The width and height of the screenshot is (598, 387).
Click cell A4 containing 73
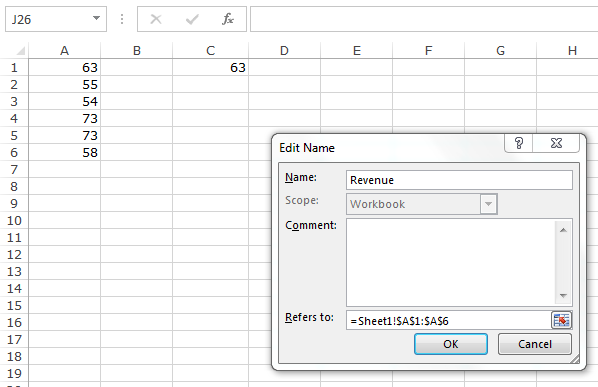pyautogui.click(x=64, y=118)
